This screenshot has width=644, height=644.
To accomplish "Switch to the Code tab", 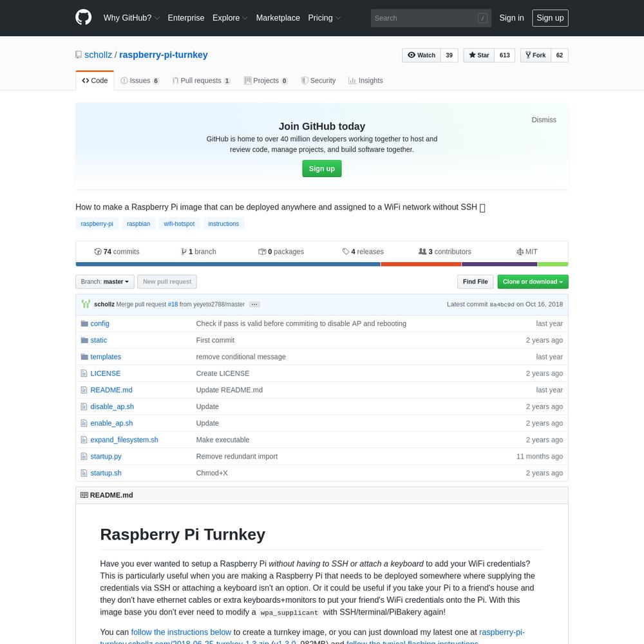I will 95,80.
